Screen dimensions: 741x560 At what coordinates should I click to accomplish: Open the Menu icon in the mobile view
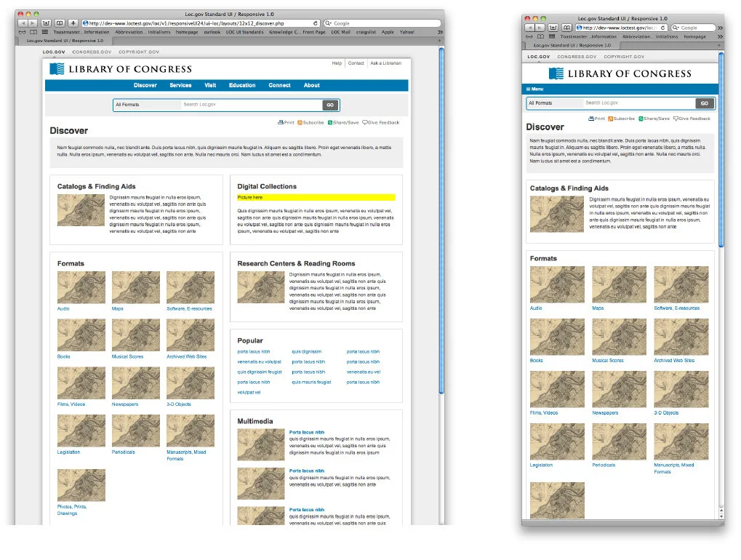[x=529, y=89]
